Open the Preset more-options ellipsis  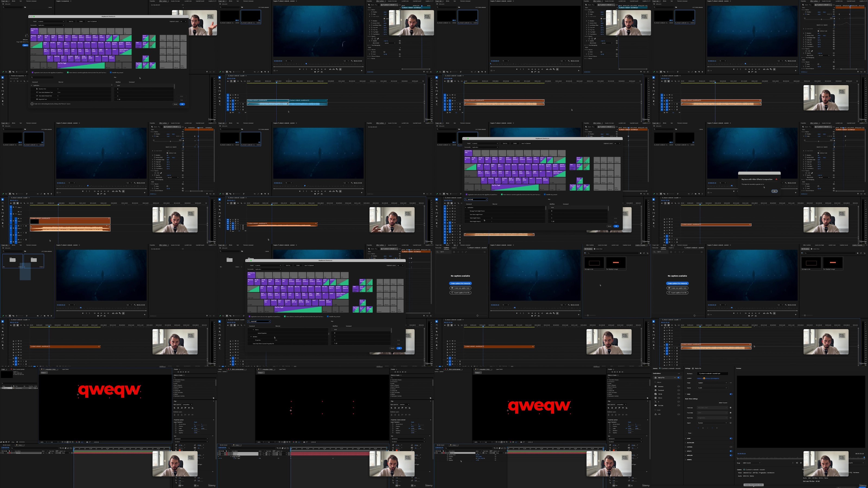(731, 383)
